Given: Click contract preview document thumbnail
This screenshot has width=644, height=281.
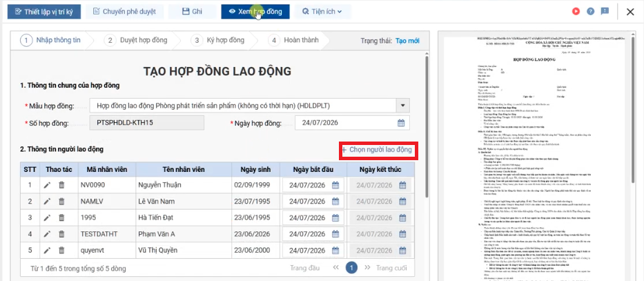Looking at the screenshot, I should pos(534,157).
